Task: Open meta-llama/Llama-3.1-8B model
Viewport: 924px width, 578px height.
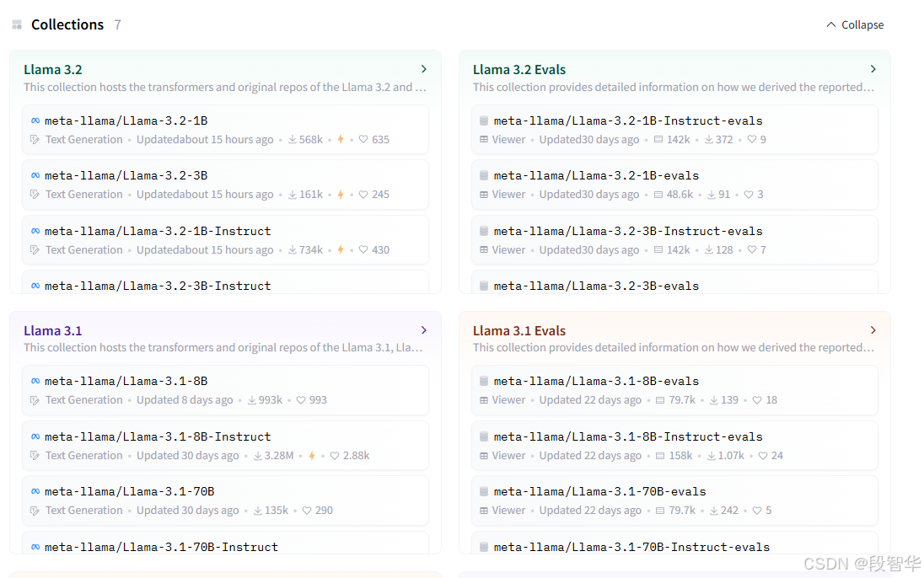Action: (x=225, y=390)
